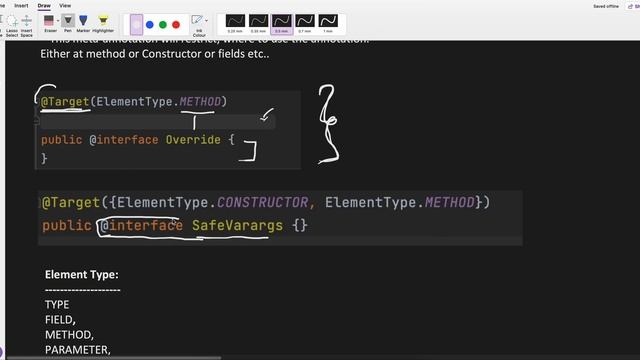Select the Pen drawing tool
The width and height of the screenshot is (640, 360).
coord(68,24)
